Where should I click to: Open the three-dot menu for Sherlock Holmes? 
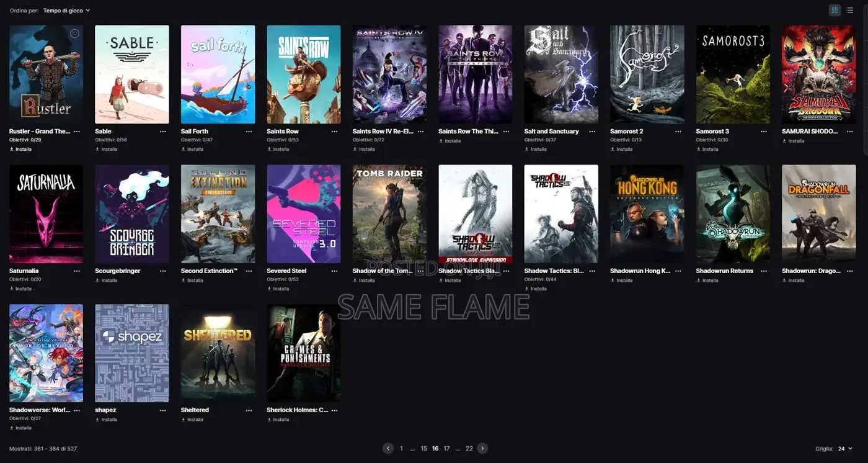(x=335, y=410)
